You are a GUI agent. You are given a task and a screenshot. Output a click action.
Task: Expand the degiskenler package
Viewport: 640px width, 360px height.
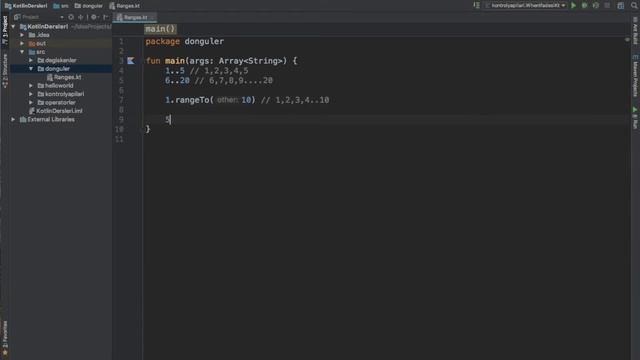click(x=31, y=60)
